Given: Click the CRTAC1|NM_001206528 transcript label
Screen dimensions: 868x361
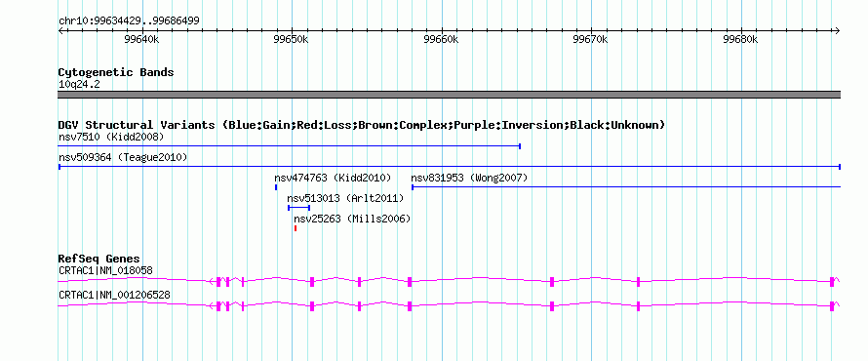Looking at the screenshot, I should click(x=114, y=295).
